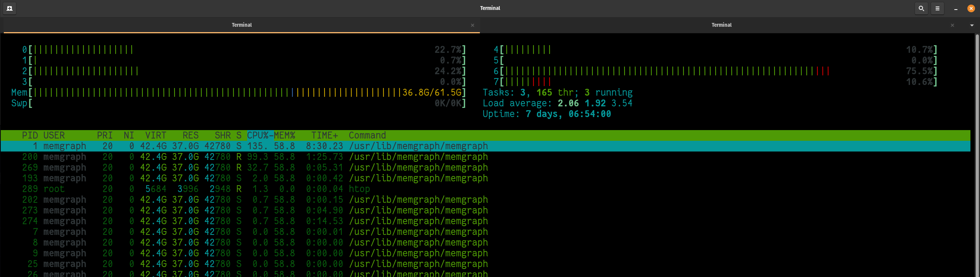Close the Terminal window with the orange button
Screen dimensions: 980x277
click(x=971, y=8)
